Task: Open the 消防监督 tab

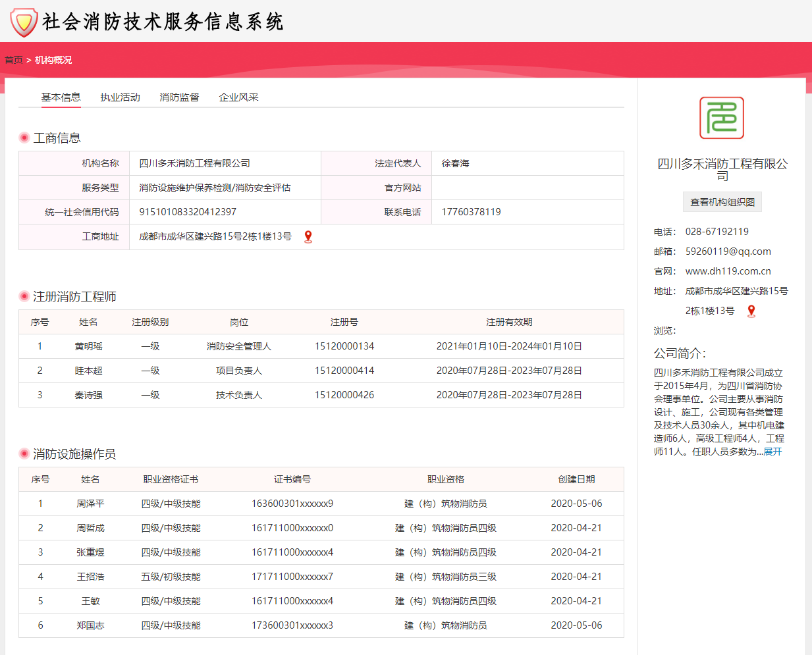Action: pyautogui.click(x=179, y=97)
